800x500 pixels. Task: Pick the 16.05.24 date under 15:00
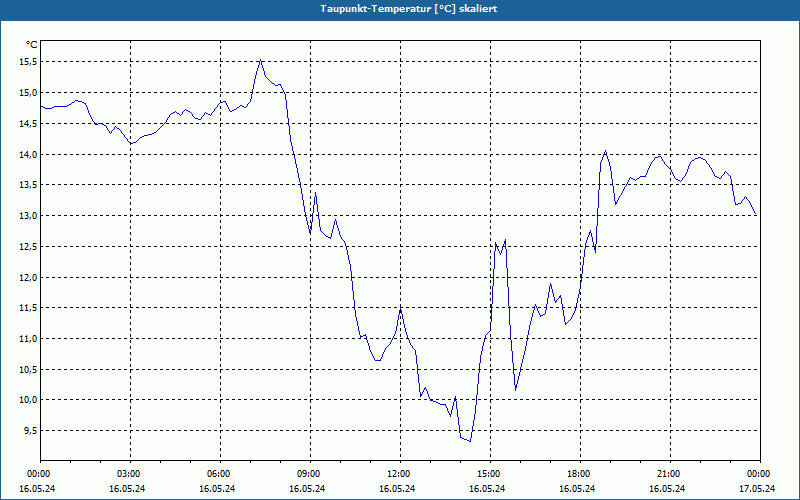click(x=487, y=488)
